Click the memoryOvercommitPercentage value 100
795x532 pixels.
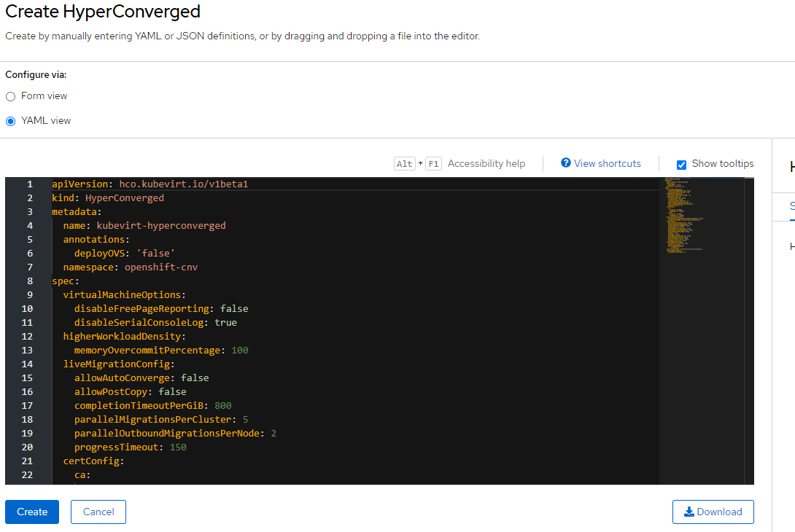(240, 350)
